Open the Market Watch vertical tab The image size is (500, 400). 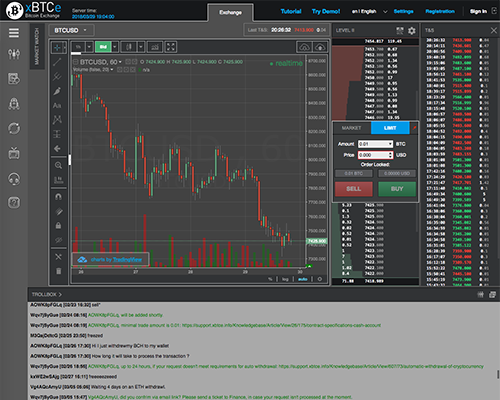pyautogui.click(x=37, y=46)
